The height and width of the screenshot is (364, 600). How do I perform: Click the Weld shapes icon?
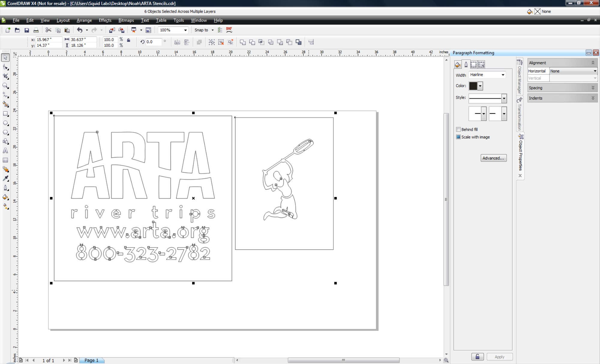(243, 42)
